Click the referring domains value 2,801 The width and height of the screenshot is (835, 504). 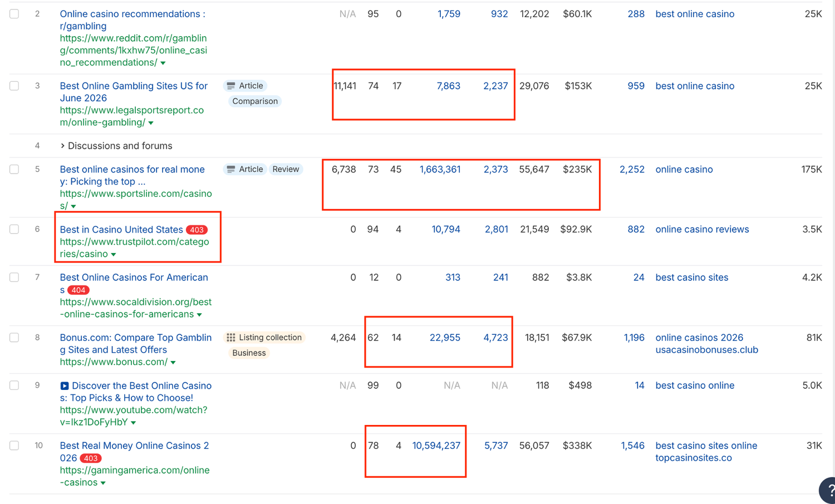496,229
